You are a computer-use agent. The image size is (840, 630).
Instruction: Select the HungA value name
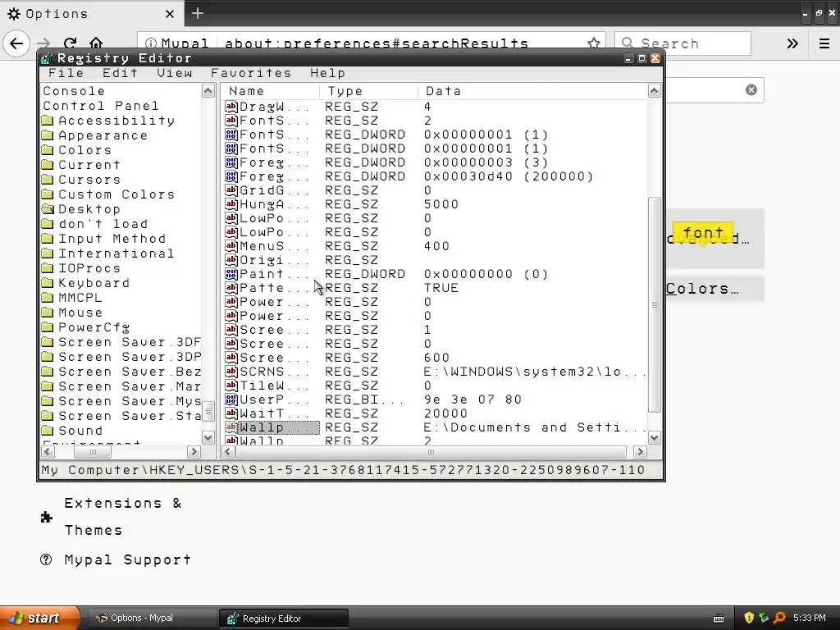(x=273, y=204)
